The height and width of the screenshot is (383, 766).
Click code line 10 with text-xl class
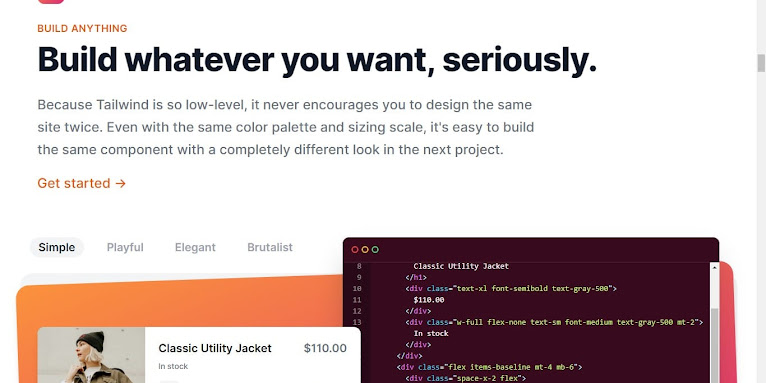(x=511, y=288)
